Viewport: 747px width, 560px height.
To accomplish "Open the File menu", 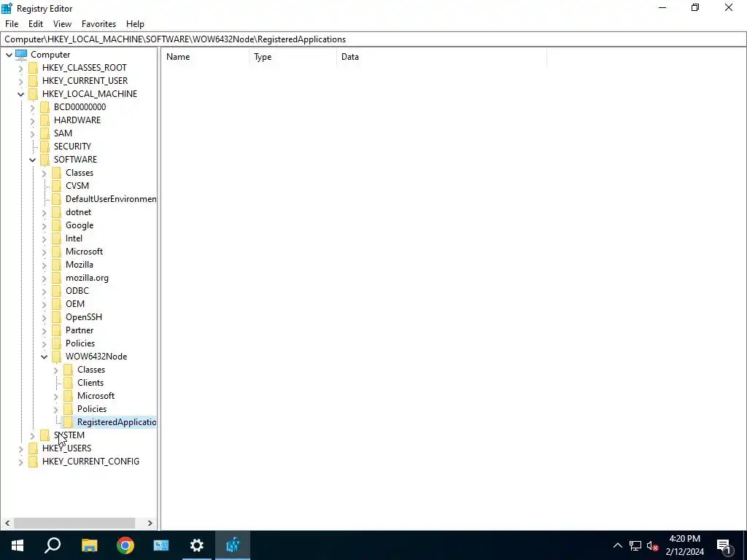I will pyautogui.click(x=12, y=24).
